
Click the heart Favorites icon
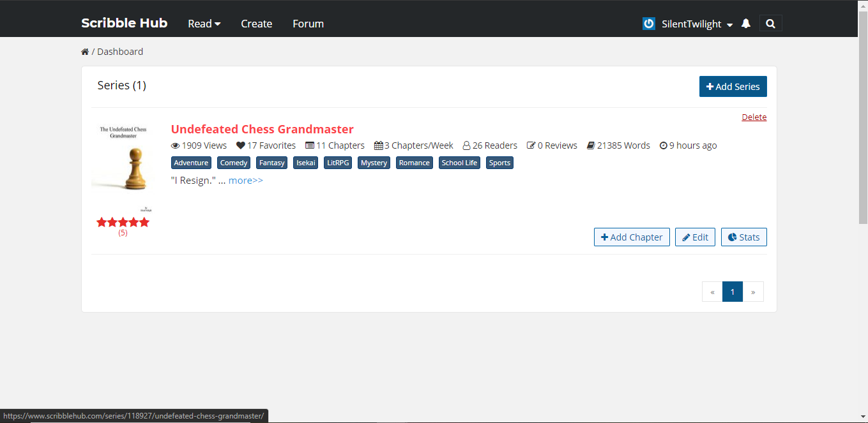coord(240,145)
